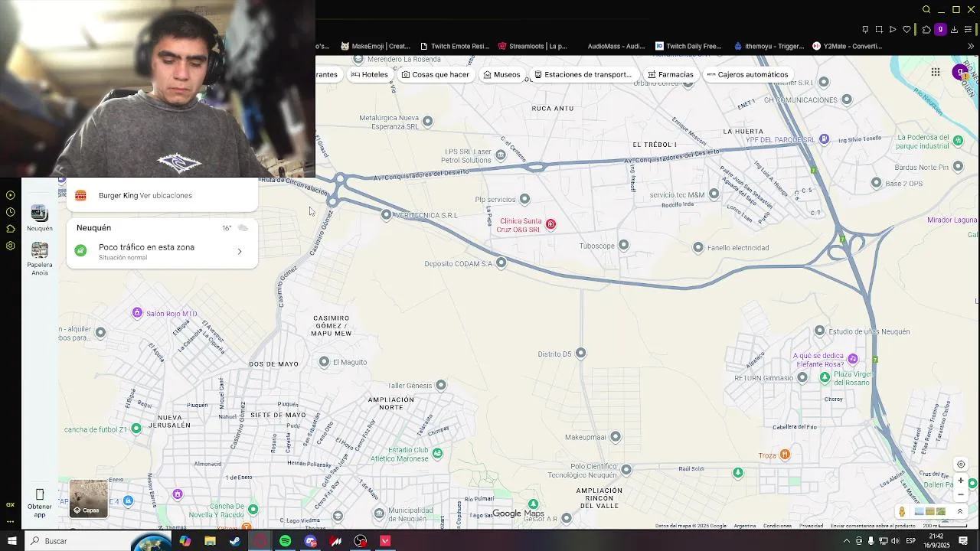Screen dimensions: 980x551
Task: Open browser extensions puzzle icon
Action: pos(926,30)
